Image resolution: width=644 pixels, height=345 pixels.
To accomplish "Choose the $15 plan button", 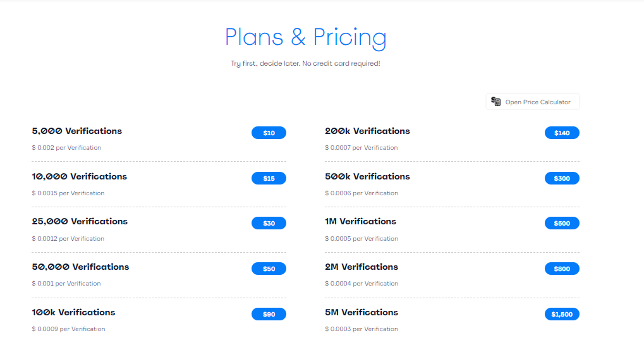I will tap(269, 178).
